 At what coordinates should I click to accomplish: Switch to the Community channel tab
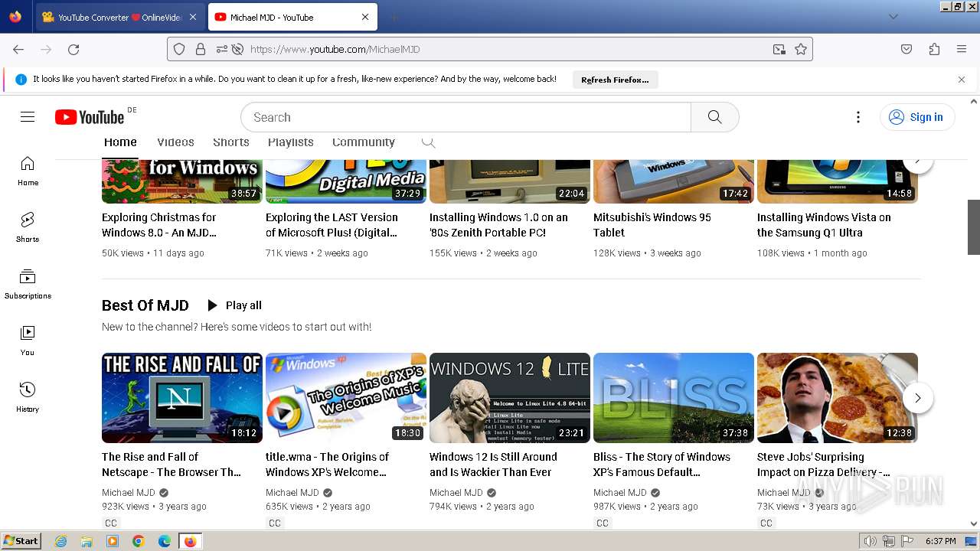[364, 142]
